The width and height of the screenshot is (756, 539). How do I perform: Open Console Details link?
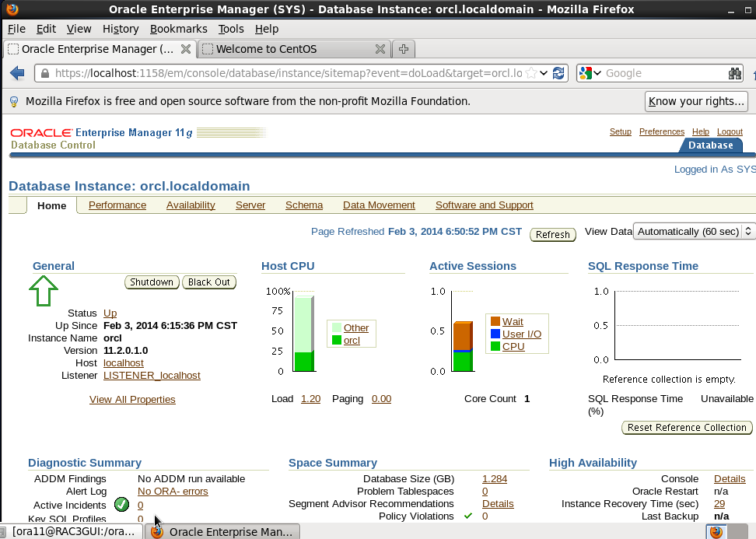730,479
